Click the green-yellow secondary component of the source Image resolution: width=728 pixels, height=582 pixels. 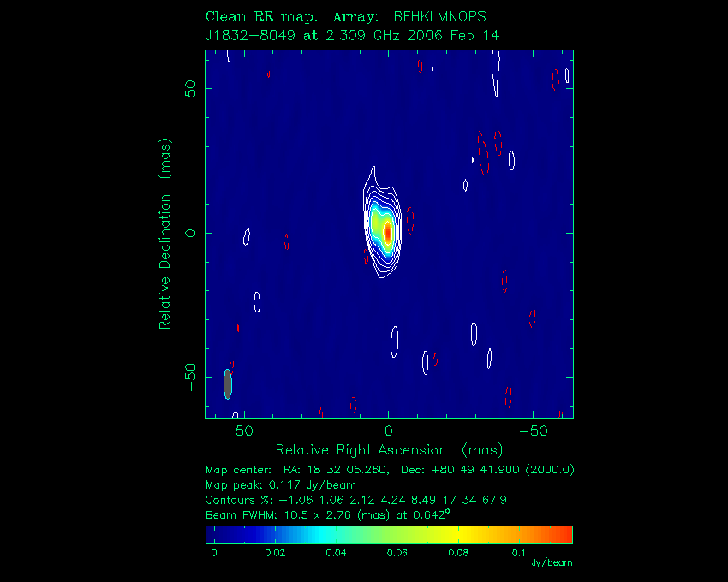click(x=376, y=224)
